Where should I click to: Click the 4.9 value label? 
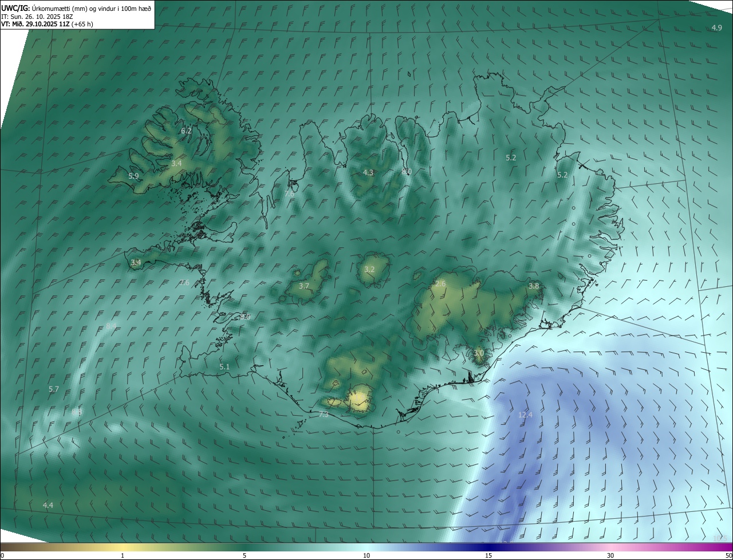tap(716, 28)
